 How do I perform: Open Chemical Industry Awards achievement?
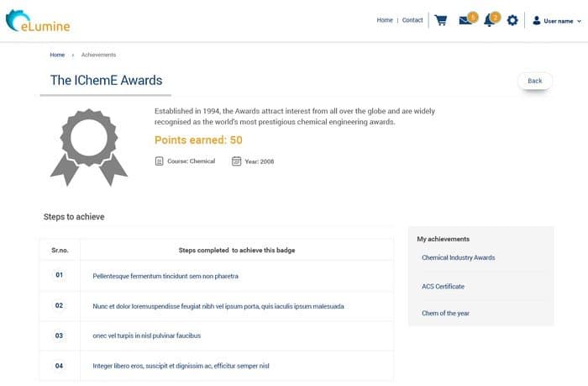point(459,257)
